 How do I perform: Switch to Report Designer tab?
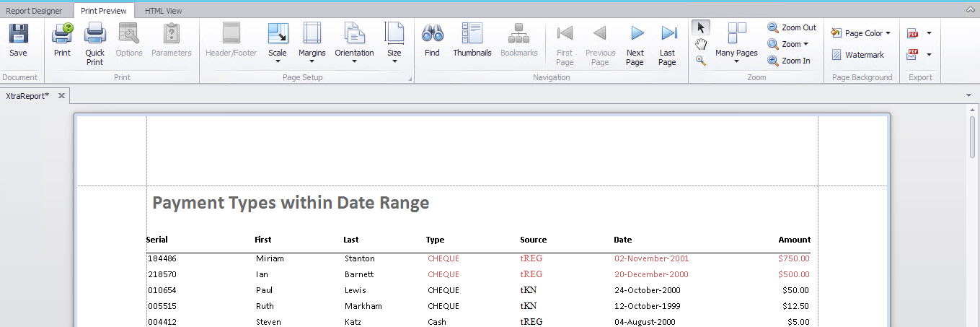tap(35, 11)
